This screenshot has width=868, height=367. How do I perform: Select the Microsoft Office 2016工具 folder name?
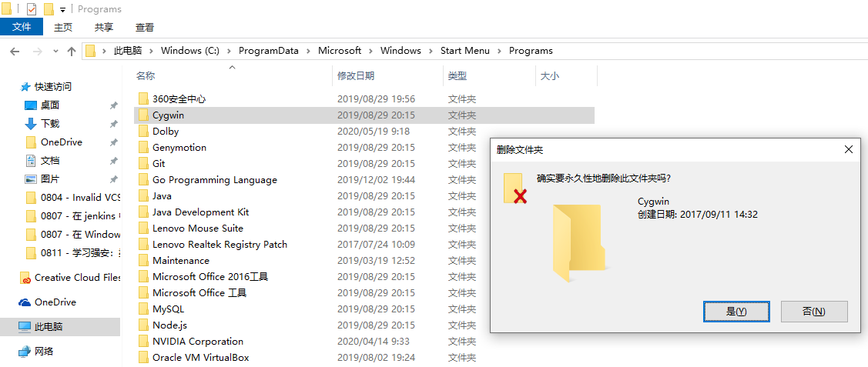coord(210,277)
